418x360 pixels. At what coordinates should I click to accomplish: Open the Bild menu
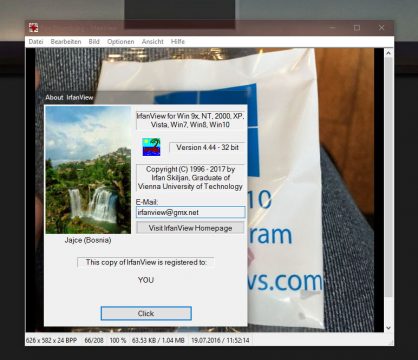tap(94, 42)
